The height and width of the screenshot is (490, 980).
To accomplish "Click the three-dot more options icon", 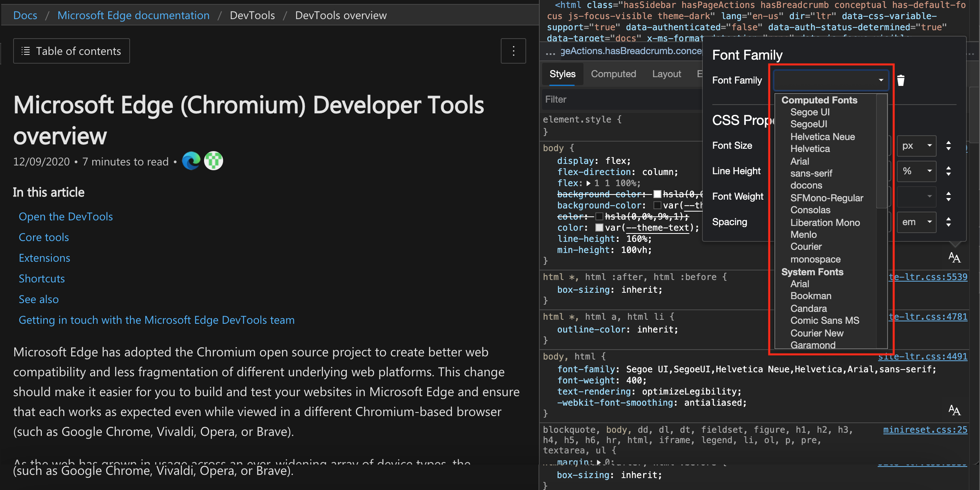I will (x=514, y=51).
